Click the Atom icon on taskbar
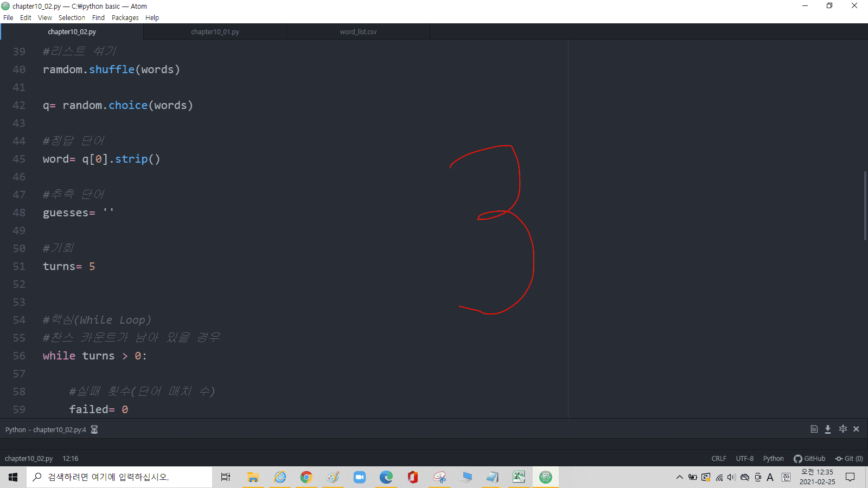The height and width of the screenshot is (488, 868). point(546,477)
